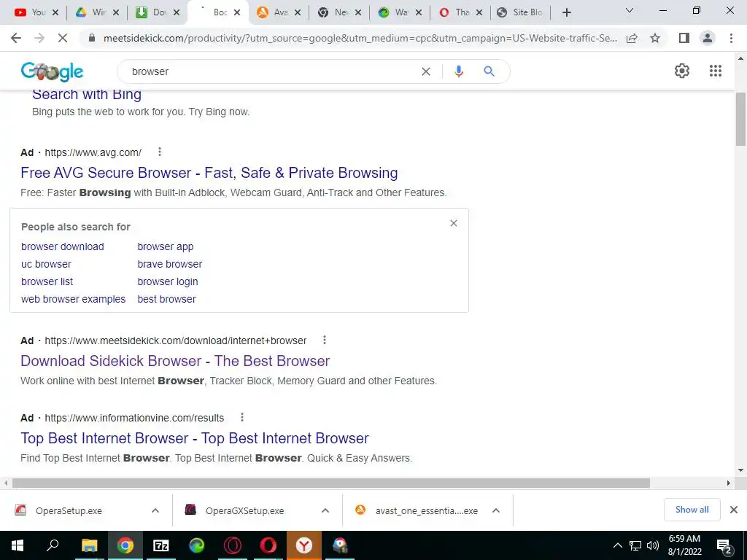The width and height of the screenshot is (747, 560).
Task: Close the downloads bar
Action: (734, 510)
